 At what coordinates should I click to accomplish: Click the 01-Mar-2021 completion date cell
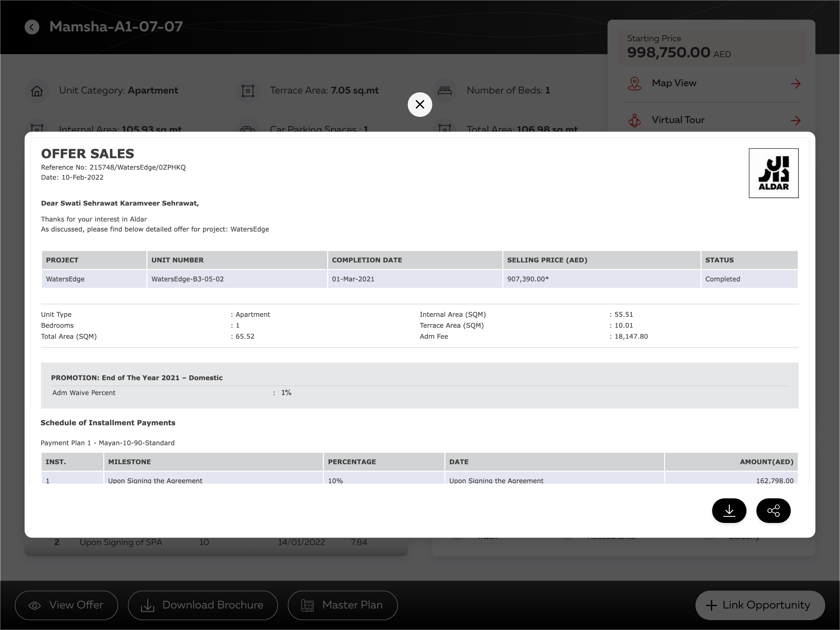click(x=415, y=279)
